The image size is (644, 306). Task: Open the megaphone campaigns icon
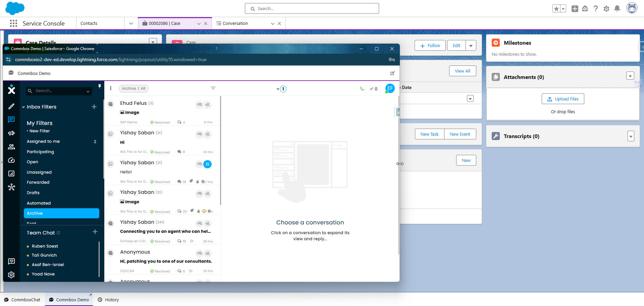[x=11, y=133]
